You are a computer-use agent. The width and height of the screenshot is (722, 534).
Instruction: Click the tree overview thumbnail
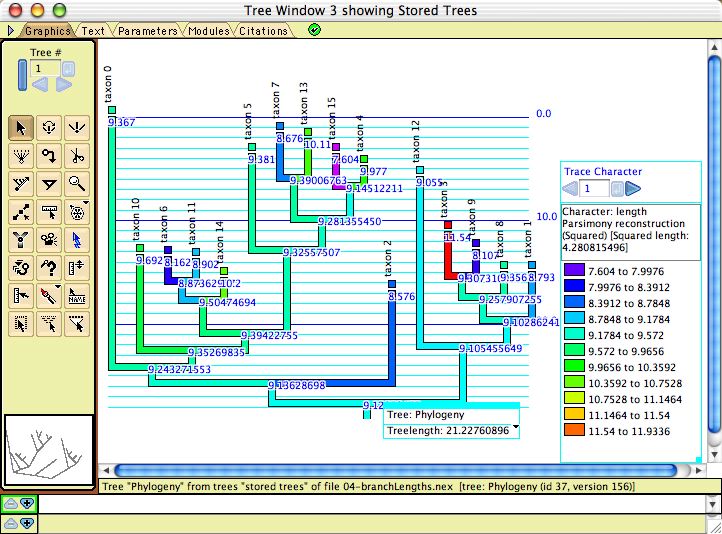pos(49,449)
